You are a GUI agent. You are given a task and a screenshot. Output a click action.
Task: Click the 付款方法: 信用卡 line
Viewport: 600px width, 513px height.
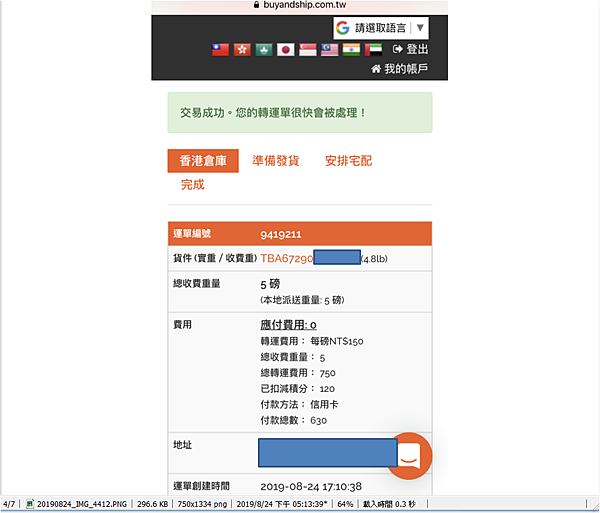[299, 404]
